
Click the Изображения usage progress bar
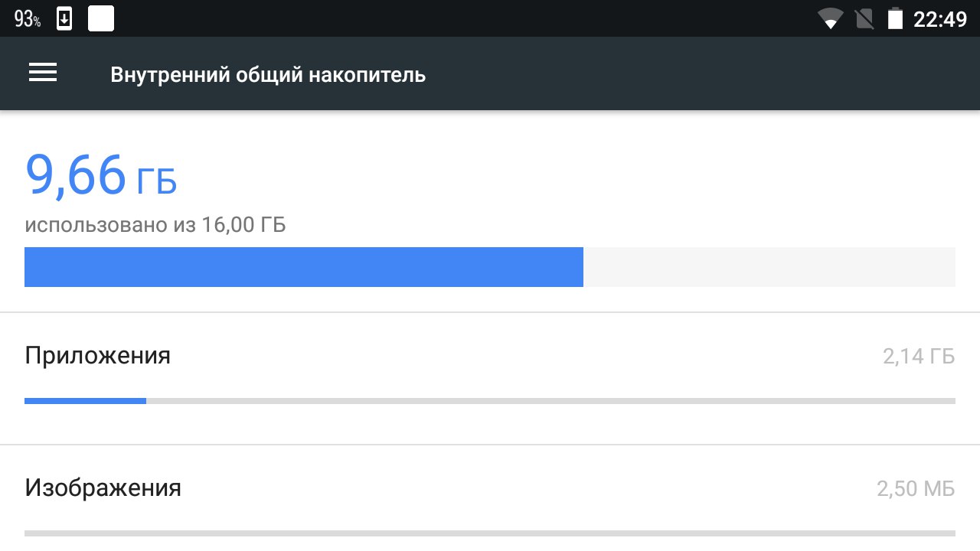pos(490,533)
